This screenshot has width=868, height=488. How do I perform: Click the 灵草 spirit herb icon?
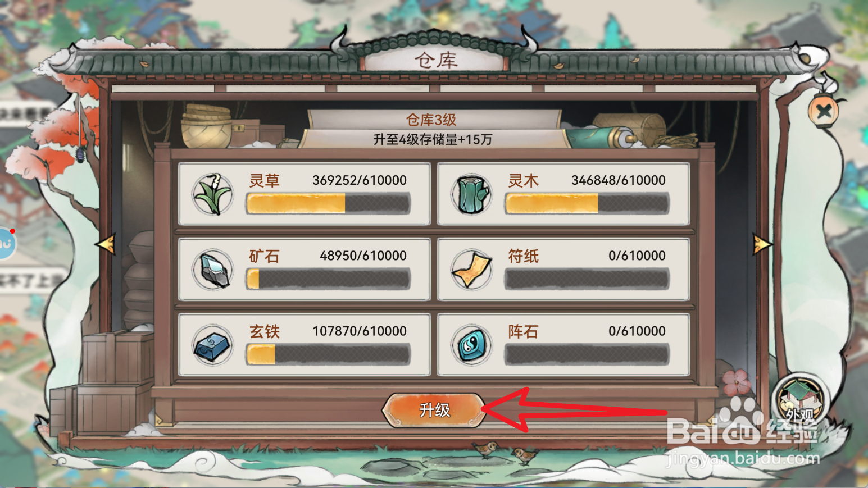point(213,194)
